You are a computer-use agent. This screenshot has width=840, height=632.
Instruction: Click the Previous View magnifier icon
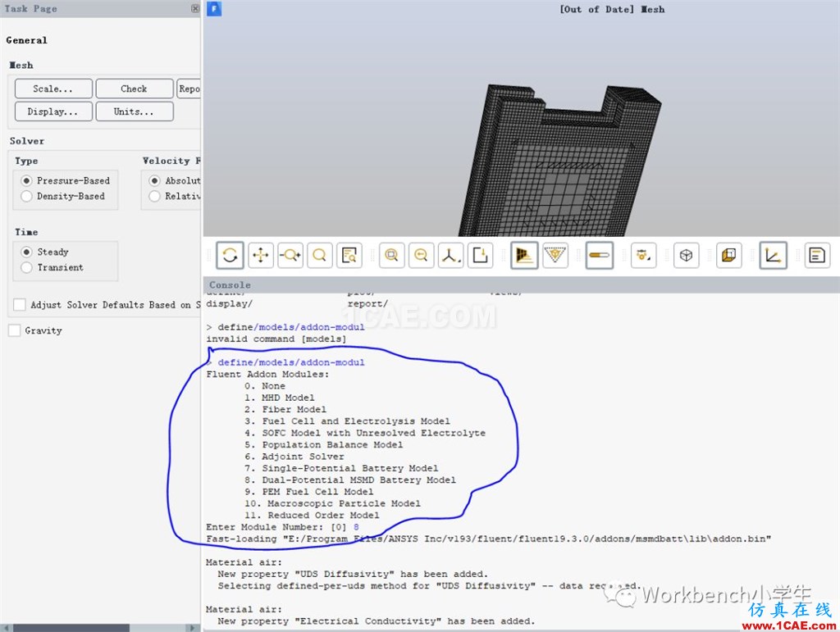coord(421,255)
